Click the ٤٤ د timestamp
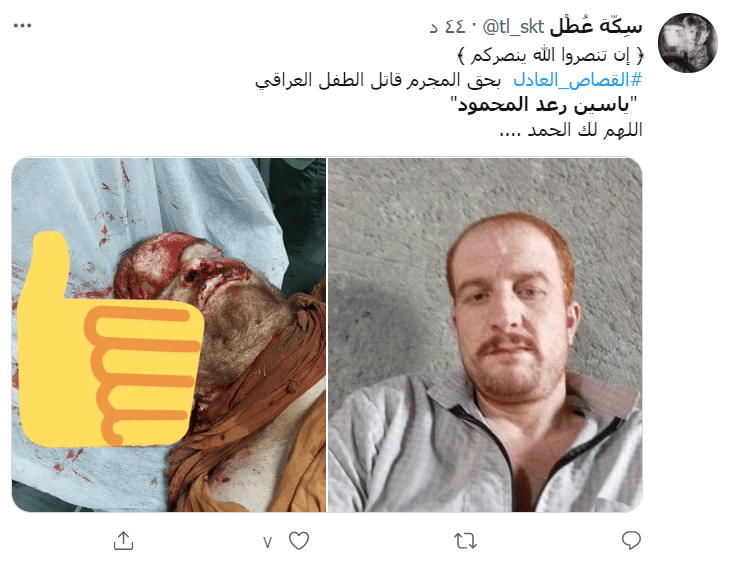 (x=448, y=27)
